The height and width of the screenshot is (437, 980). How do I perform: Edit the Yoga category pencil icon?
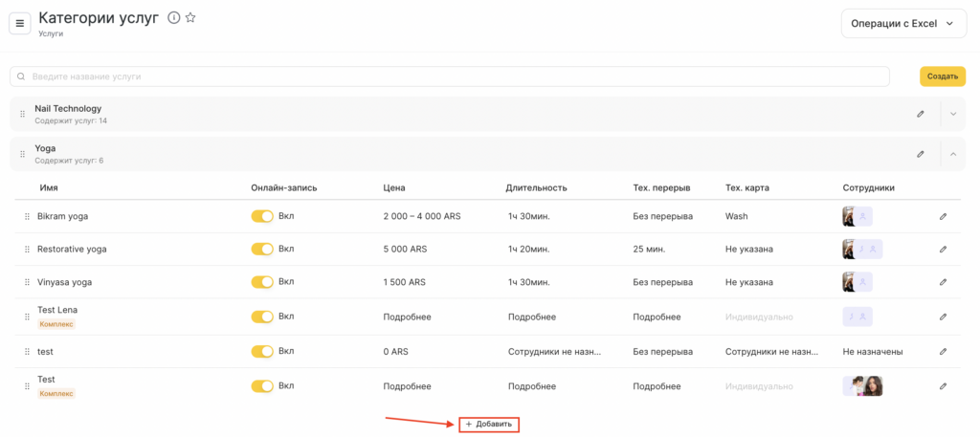point(921,154)
